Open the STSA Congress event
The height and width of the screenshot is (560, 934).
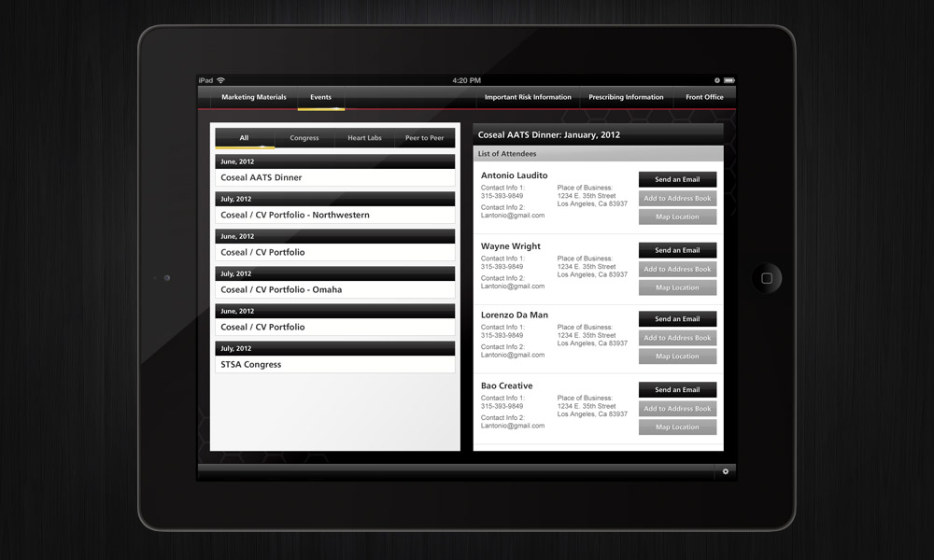click(x=334, y=364)
